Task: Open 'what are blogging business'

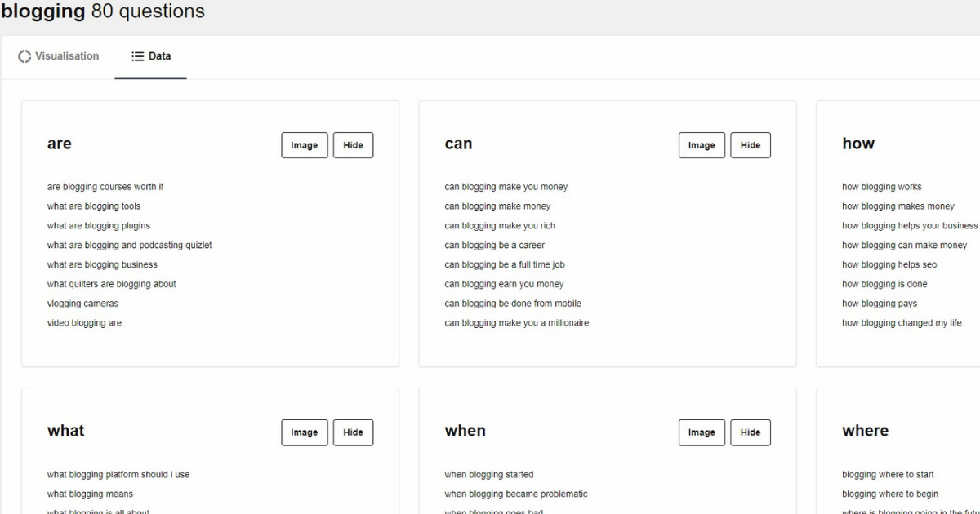Action: (x=102, y=265)
